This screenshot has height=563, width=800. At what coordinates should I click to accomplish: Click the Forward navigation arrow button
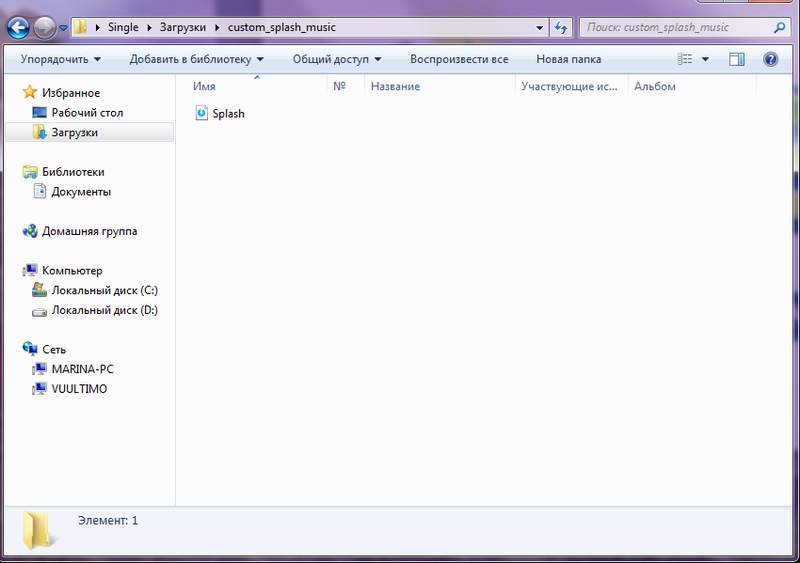click(44, 28)
